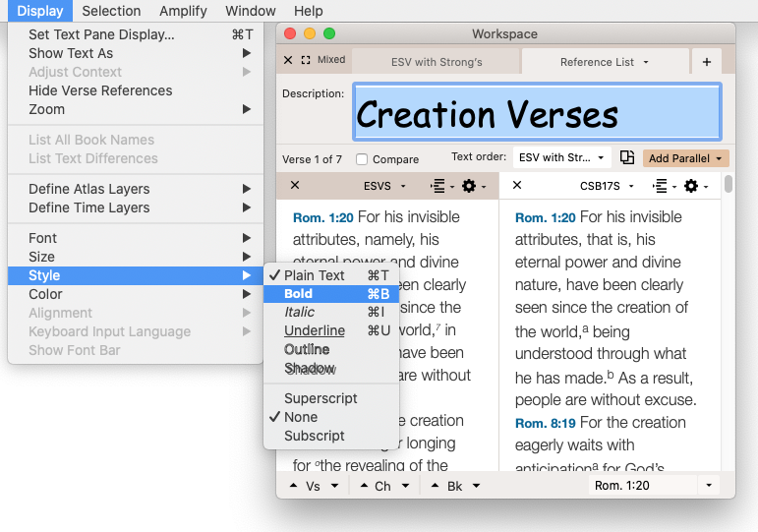Click the add new tab plus button

706,62
